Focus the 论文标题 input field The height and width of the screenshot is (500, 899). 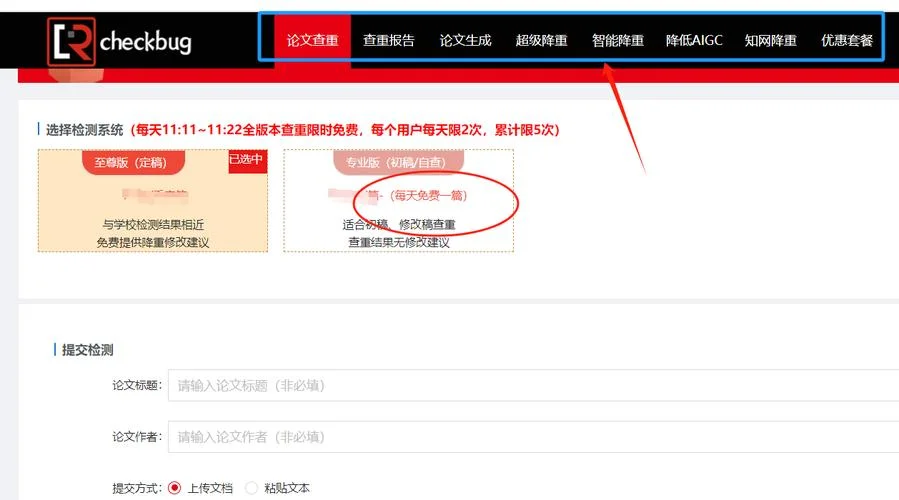click(533, 385)
